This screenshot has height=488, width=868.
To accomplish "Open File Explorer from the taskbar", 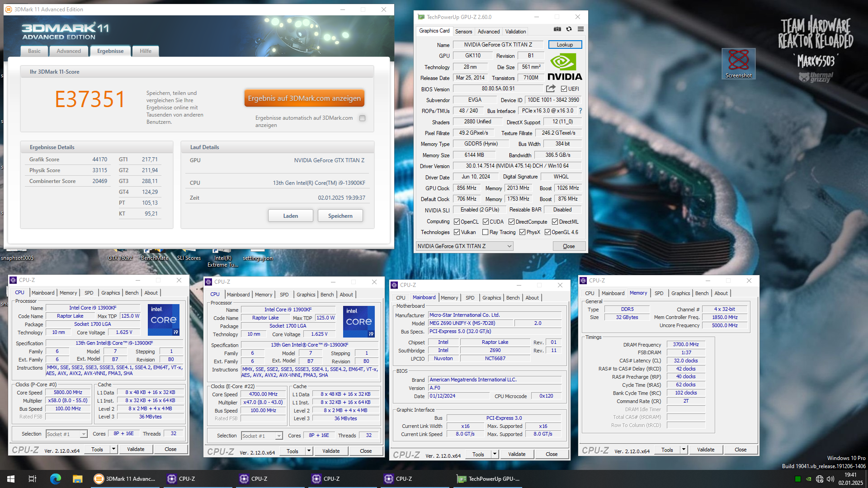I will [x=77, y=479].
